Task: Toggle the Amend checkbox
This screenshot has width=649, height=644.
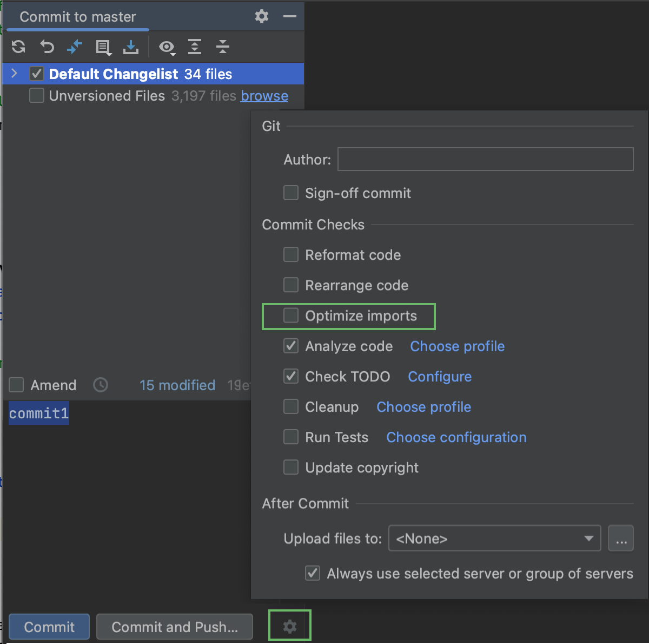Action: click(16, 385)
